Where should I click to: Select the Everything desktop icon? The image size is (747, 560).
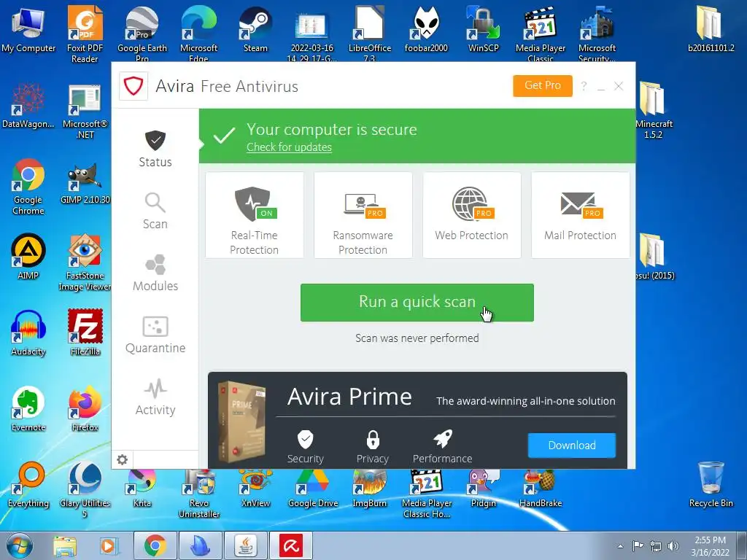tap(28, 485)
